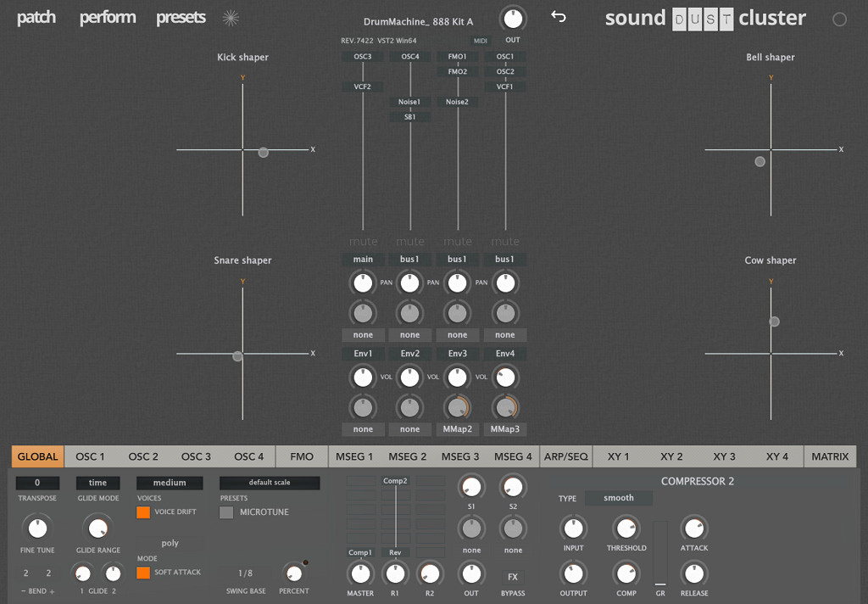Select the Comp2 node in the FX routing grid
The width and height of the screenshot is (868, 604).
click(395, 481)
